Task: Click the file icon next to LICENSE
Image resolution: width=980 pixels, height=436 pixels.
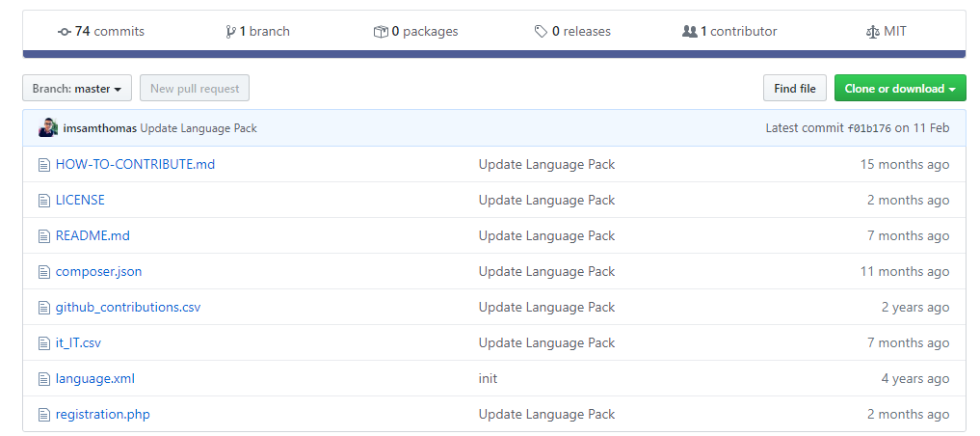Action: [43, 201]
